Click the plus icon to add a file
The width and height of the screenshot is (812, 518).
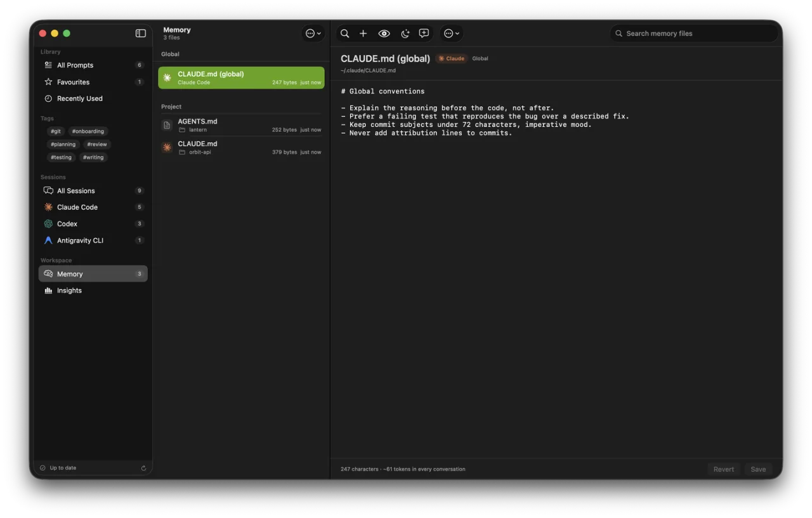(363, 33)
